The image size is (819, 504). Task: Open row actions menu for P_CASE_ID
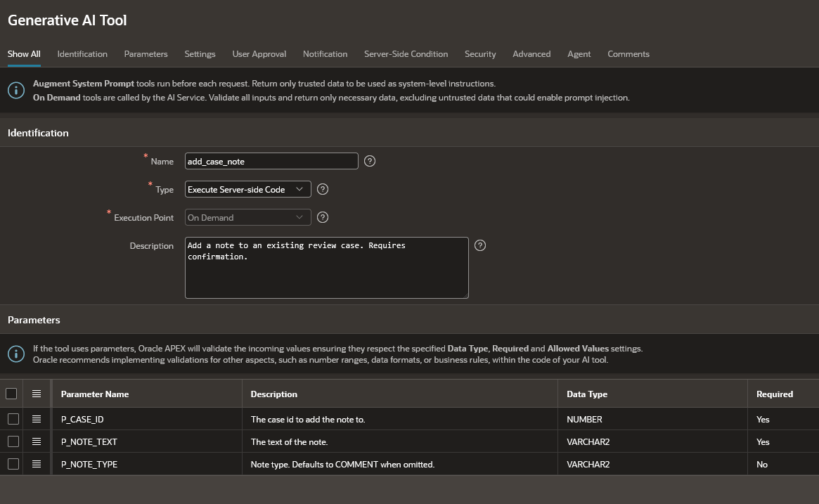(x=37, y=419)
